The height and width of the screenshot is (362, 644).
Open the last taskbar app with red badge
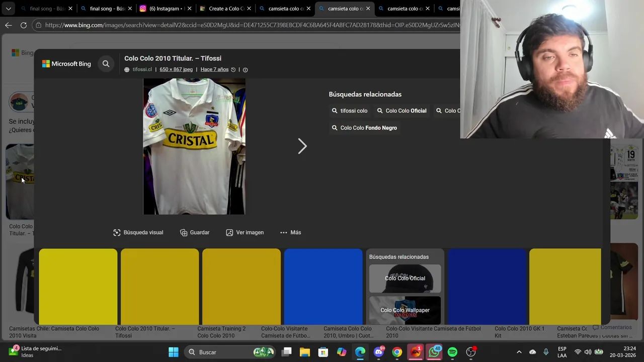[x=471, y=352]
